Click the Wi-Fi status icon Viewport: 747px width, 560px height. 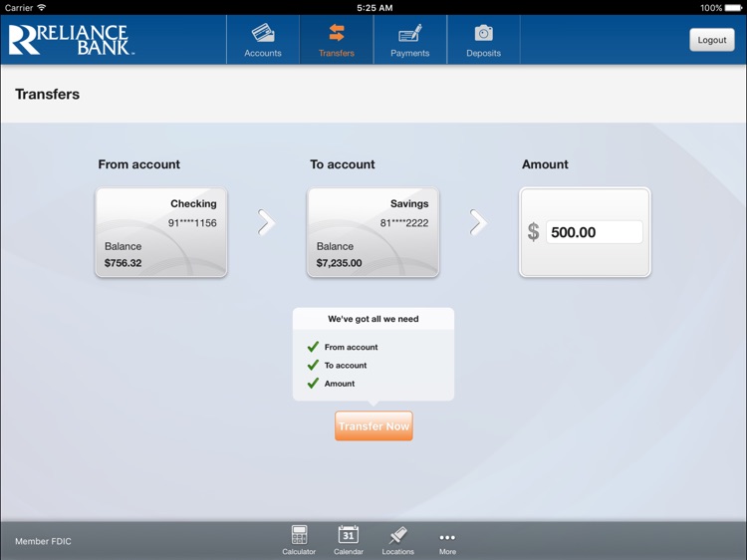coord(42,8)
